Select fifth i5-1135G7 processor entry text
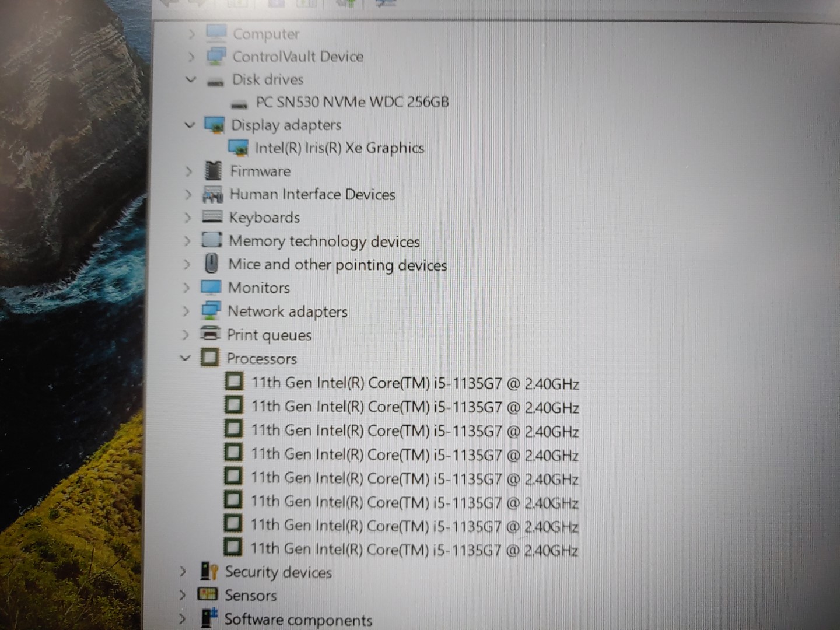This screenshot has width=840, height=630. [415, 478]
